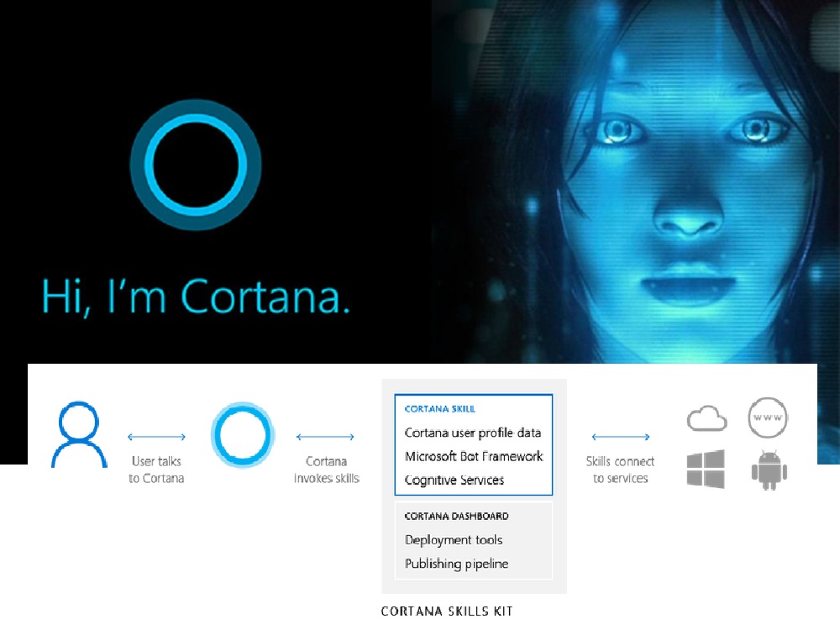Click the "Skills connect to services" label
This screenshot has height=630, width=840.
point(621,470)
